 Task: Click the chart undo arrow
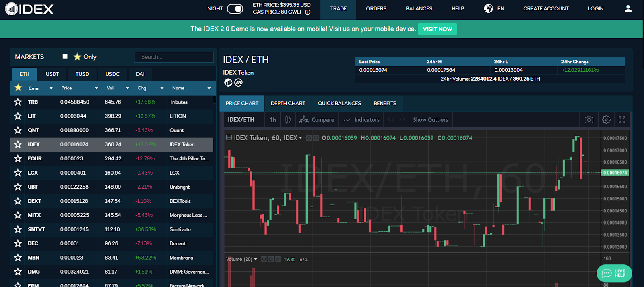click(x=390, y=120)
